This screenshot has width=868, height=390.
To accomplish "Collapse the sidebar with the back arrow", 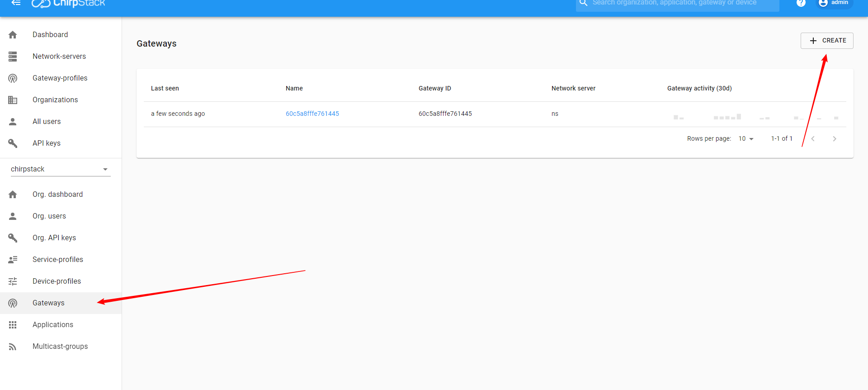I will (x=16, y=3).
